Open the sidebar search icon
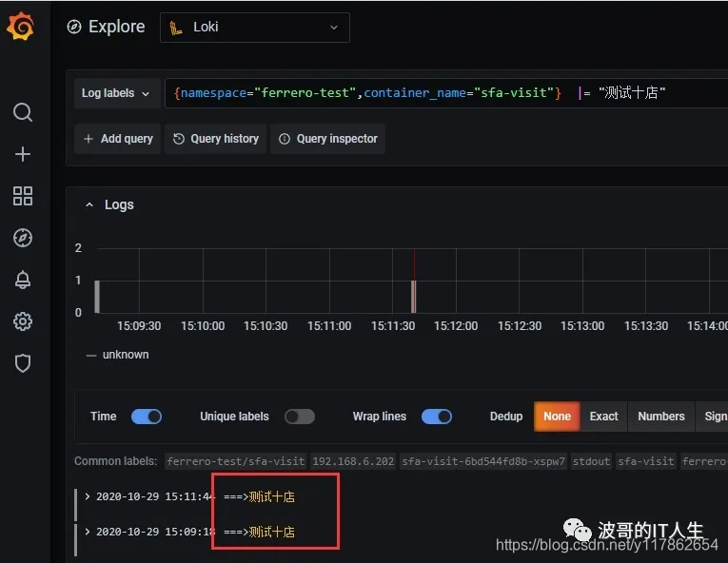The height and width of the screenshot is (563, 728). [x=22, y=112]
